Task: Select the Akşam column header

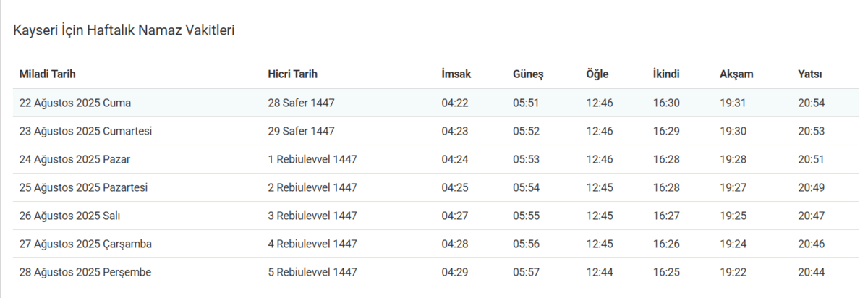Action: (x=736, y=74)
